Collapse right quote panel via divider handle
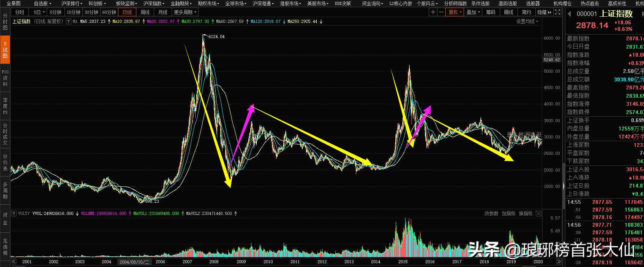The width and height of the screenshot is (644, 267). point(563,186)
